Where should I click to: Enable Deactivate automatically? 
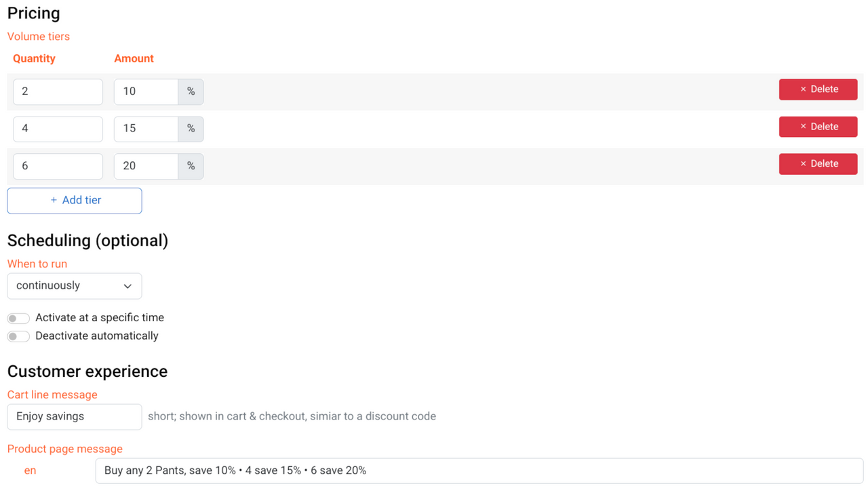(x=18, y=336)
